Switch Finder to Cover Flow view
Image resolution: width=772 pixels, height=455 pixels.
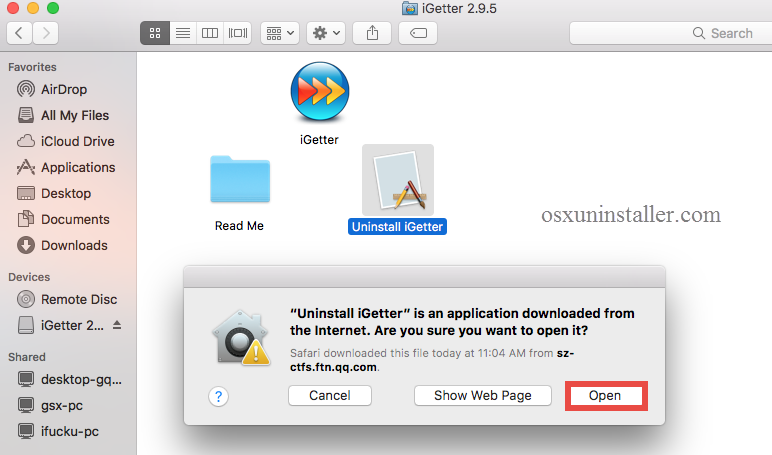(x=238, y=33)
